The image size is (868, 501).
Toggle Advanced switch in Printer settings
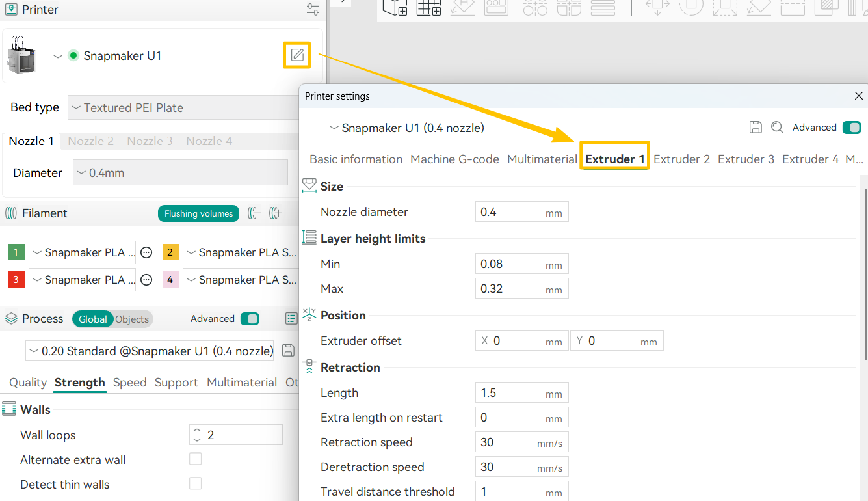(851, 128)
